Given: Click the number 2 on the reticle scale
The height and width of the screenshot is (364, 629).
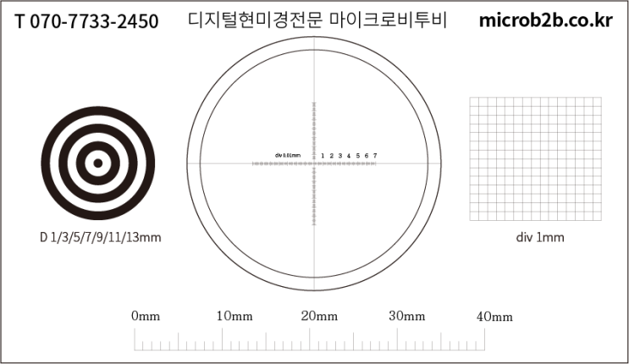Looking at the screenshot, I should (x=331, y=156).
